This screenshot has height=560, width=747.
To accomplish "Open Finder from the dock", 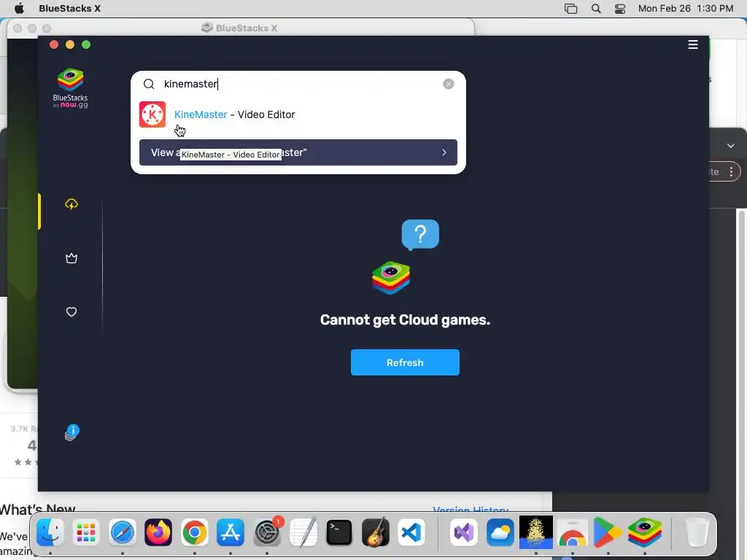I will [x=50, y=532].
